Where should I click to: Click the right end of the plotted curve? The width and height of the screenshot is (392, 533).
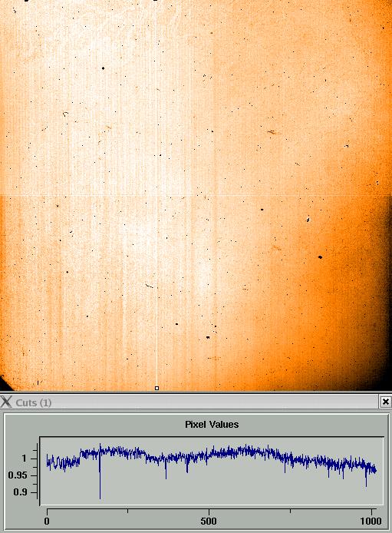click(375, 471)
